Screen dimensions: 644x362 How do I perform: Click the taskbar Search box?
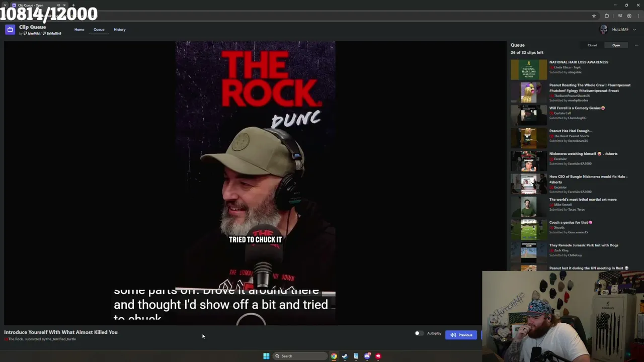click(300, 356)
